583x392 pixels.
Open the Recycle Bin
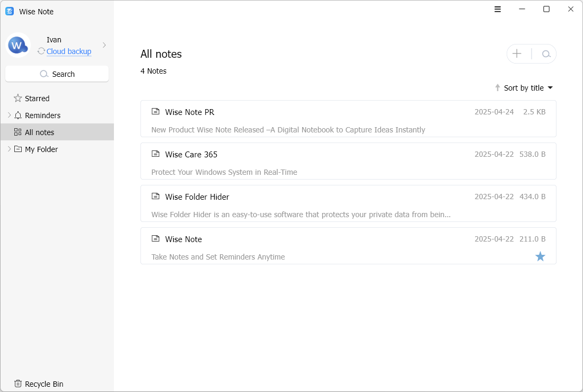(x=39, y=384)
